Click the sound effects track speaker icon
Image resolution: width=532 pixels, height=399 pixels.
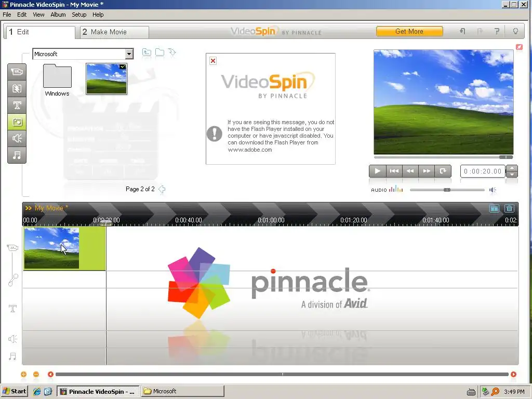(12, 339)
